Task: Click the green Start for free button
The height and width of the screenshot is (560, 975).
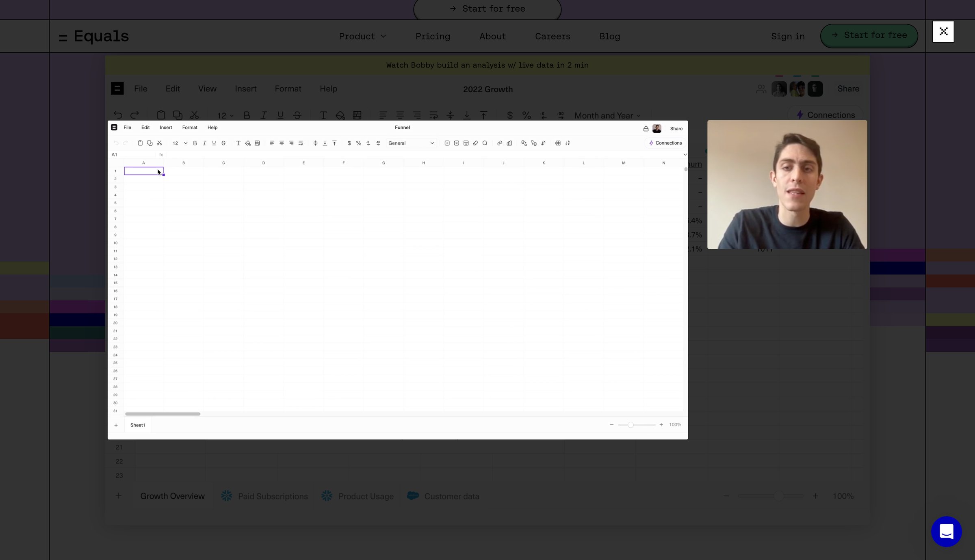Action: pyautogui.click(x=869, y=36)
